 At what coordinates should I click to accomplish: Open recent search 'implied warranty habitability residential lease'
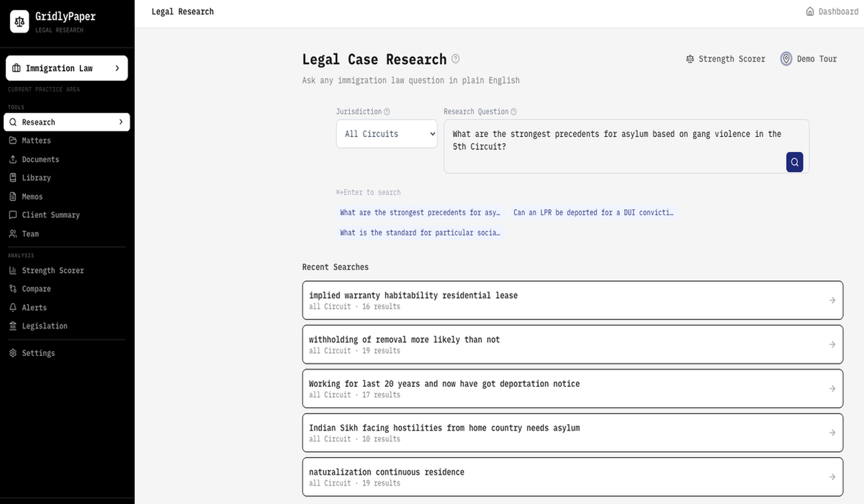coord(572,300)
